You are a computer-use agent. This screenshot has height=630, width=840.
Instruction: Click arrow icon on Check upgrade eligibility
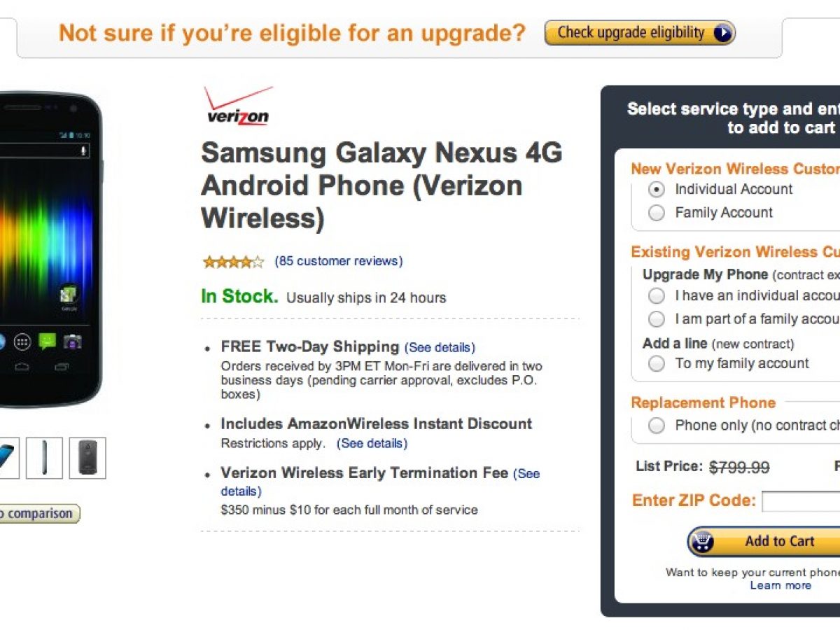click(x=722, y=33)
